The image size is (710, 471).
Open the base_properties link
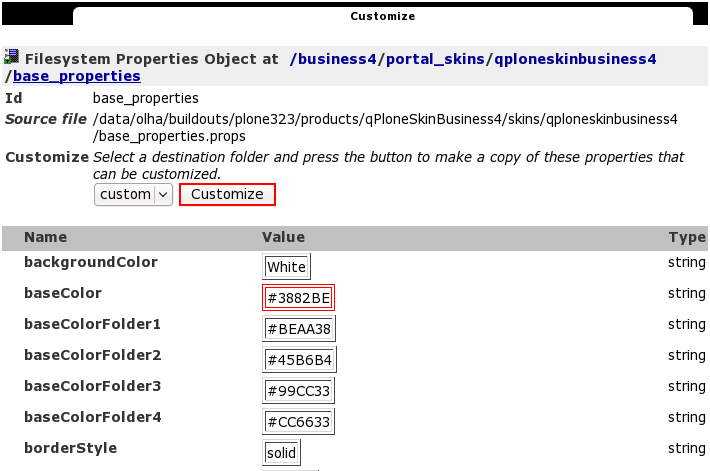(77, 76)
